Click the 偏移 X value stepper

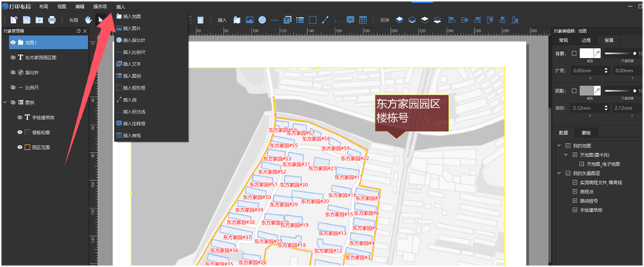click(606, 108)
